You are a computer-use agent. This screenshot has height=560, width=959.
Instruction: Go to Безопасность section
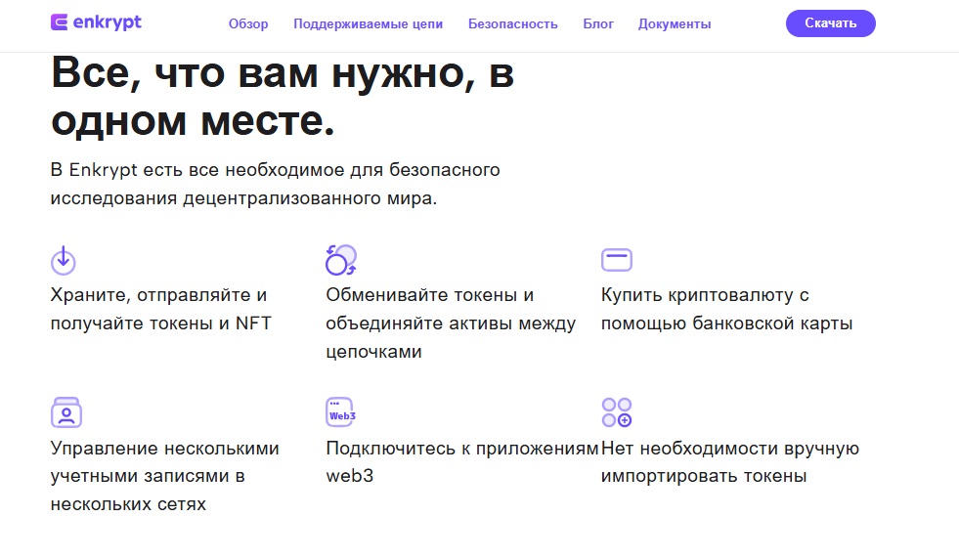coord(513,23)
